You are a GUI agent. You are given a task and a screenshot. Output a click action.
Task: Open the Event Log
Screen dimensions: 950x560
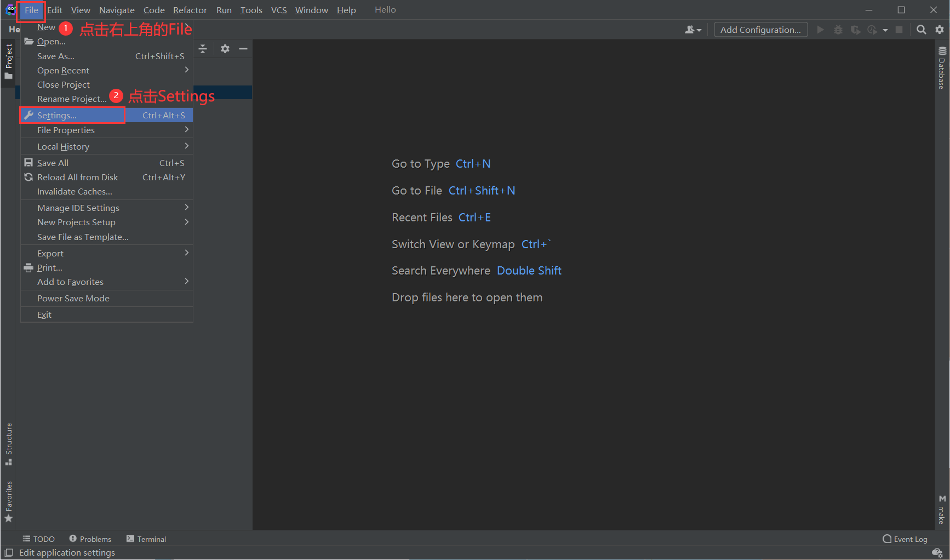pyautogui.click(x=905, y=539)
